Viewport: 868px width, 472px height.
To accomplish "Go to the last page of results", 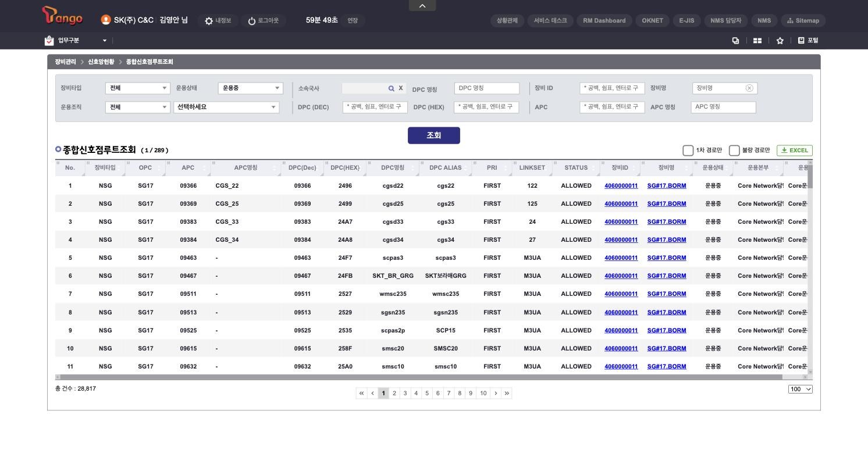I will [x=507, y=394].
